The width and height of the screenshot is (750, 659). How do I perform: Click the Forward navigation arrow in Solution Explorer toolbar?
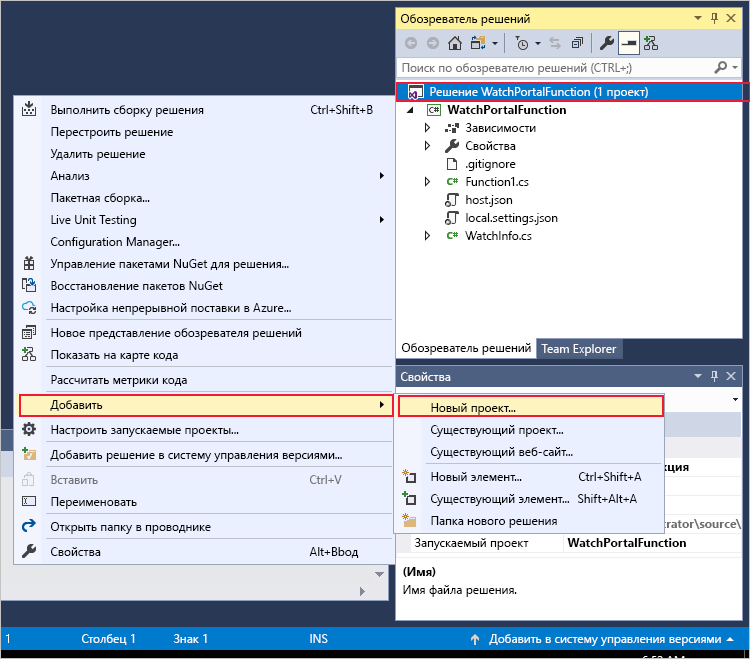(x=432, y=44)
